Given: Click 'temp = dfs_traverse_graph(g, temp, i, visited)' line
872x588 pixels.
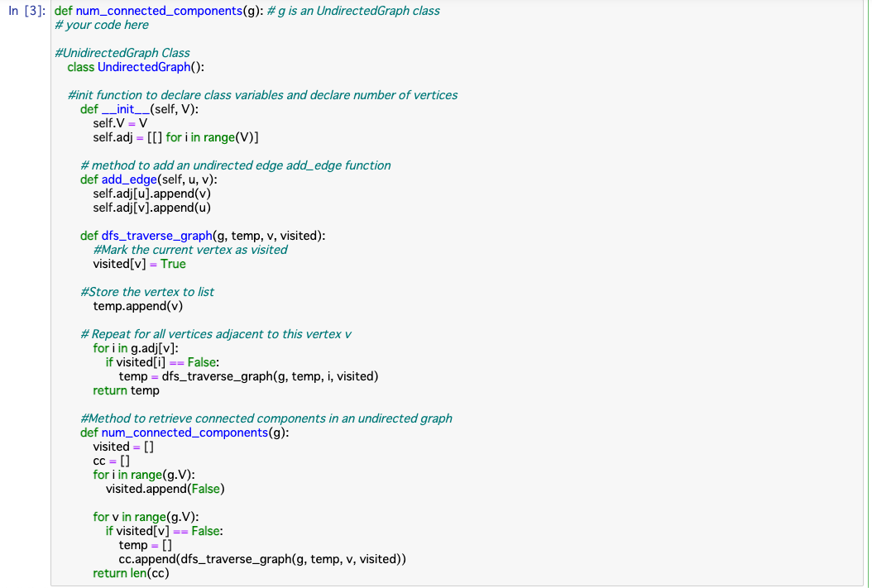Looking at the screenshot, I should (248, 377).
